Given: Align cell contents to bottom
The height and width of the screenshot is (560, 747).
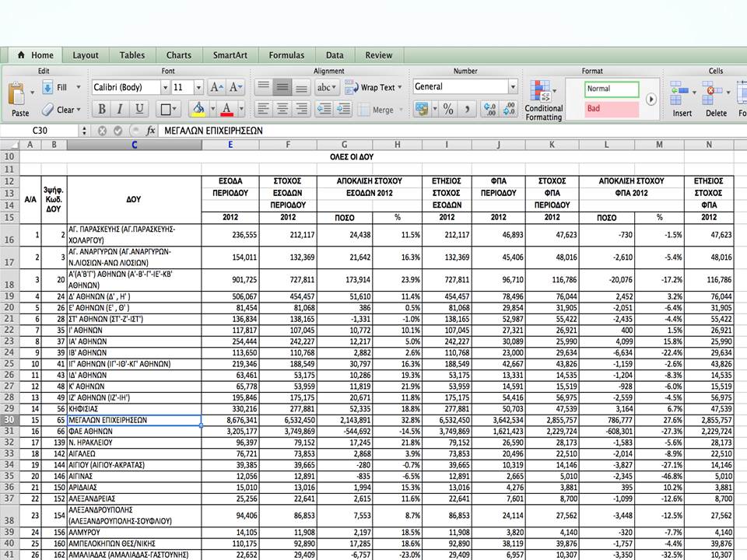Looking at the screenshot, I should pyautogui.click(x=302, y=87).
